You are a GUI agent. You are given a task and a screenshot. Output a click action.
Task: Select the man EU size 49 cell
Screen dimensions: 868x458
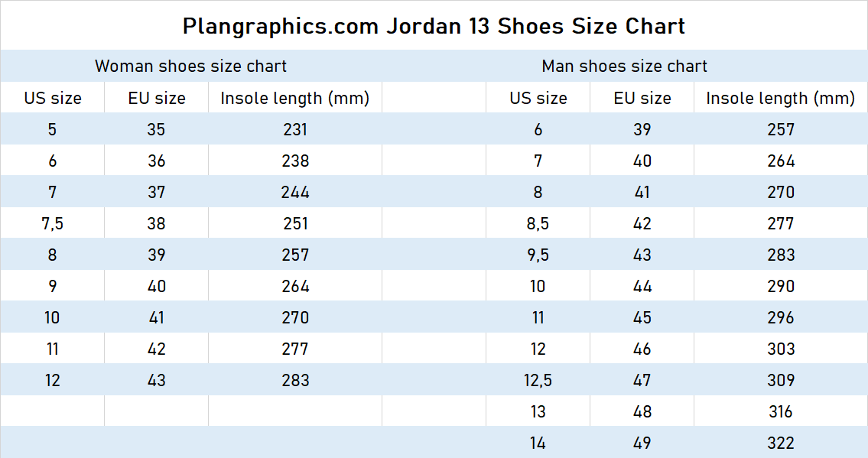point(642,443)
